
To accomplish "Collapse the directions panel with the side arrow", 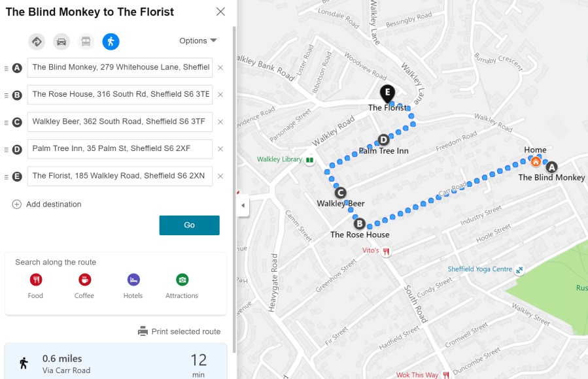I will [243, 206].
